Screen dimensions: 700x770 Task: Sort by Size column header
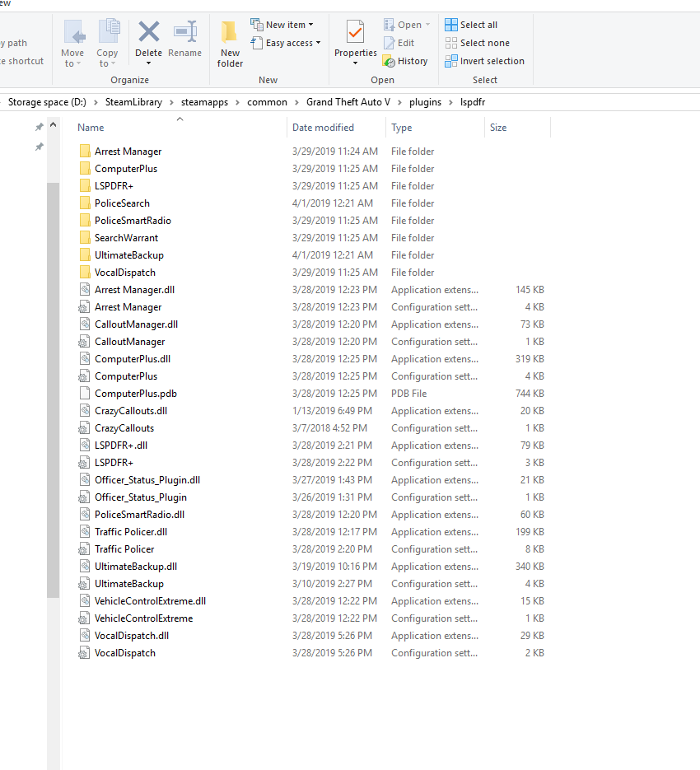498,128
